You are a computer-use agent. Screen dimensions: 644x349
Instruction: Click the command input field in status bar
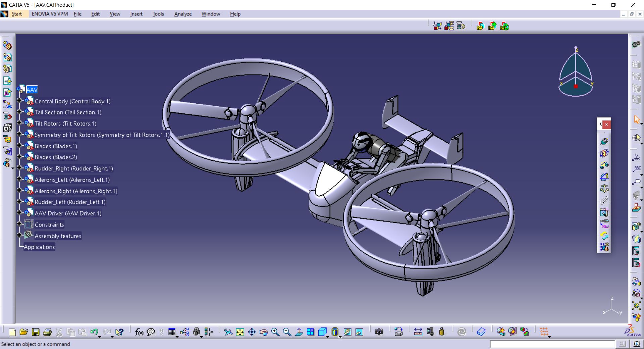pyautogui.click(x=553, y=344)
